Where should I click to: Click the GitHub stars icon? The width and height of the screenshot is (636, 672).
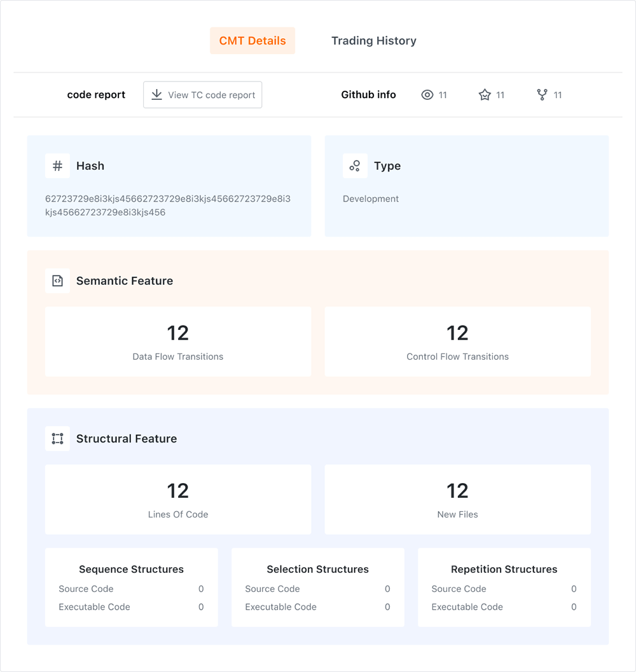point(485,95)
